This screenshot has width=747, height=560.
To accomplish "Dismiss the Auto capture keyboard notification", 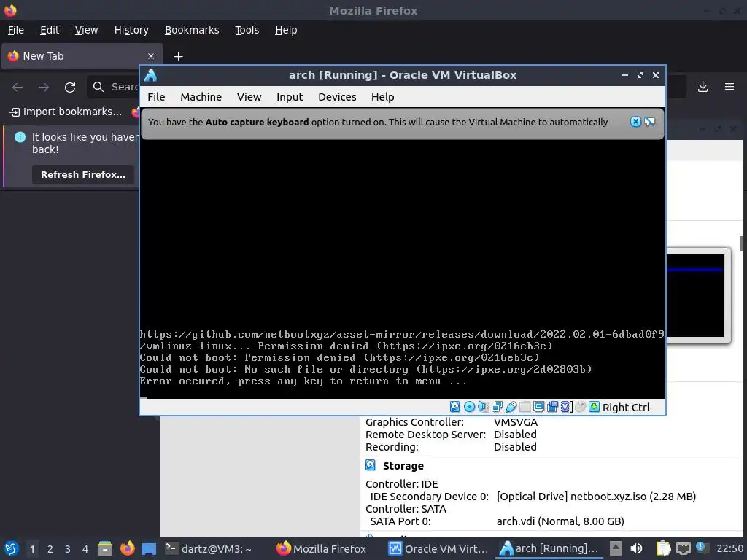I will (635, 122).
